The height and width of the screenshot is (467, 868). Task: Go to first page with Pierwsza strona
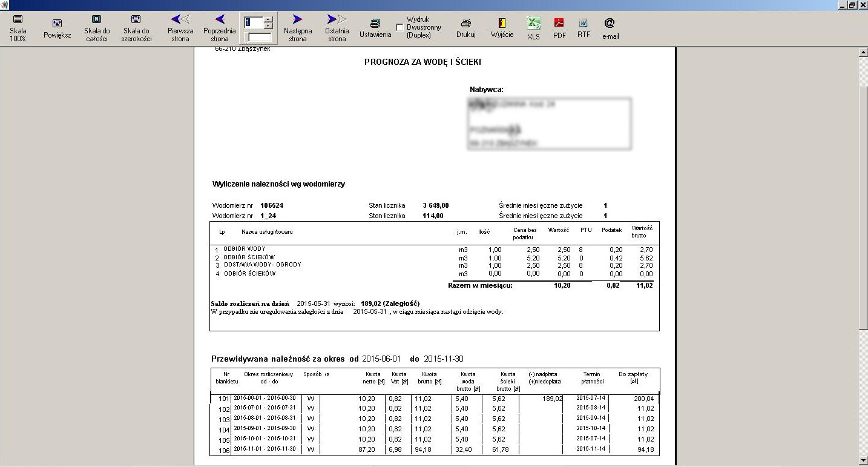pyautogui.click(x=180, y=28)
